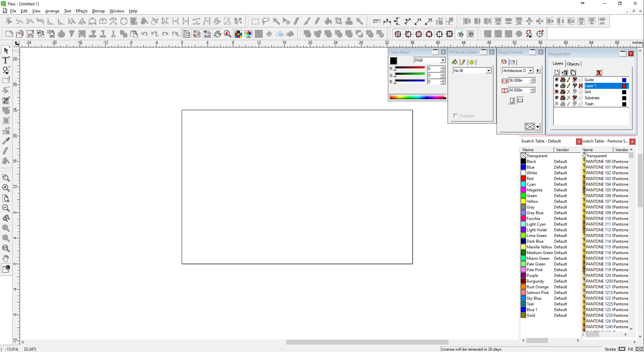Open the Bitmap menu

click(98, 11)
